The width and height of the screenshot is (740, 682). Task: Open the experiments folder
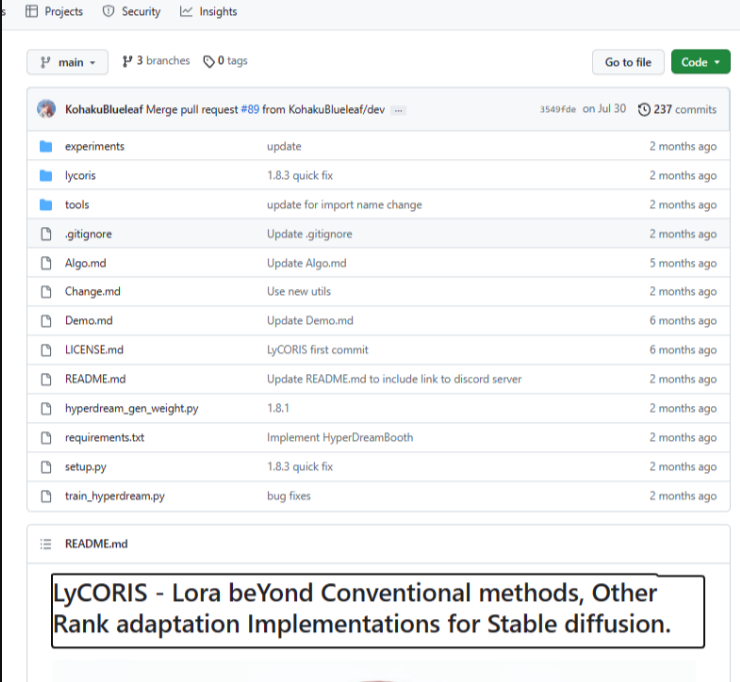coord(95,146)
